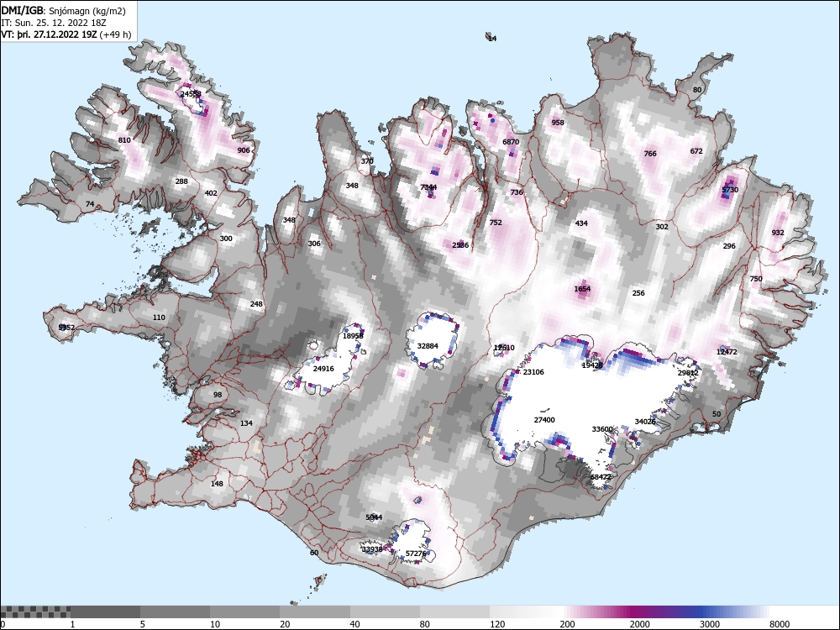
Task: Click the scale label 3000
Action: click(x=710, y=624)
